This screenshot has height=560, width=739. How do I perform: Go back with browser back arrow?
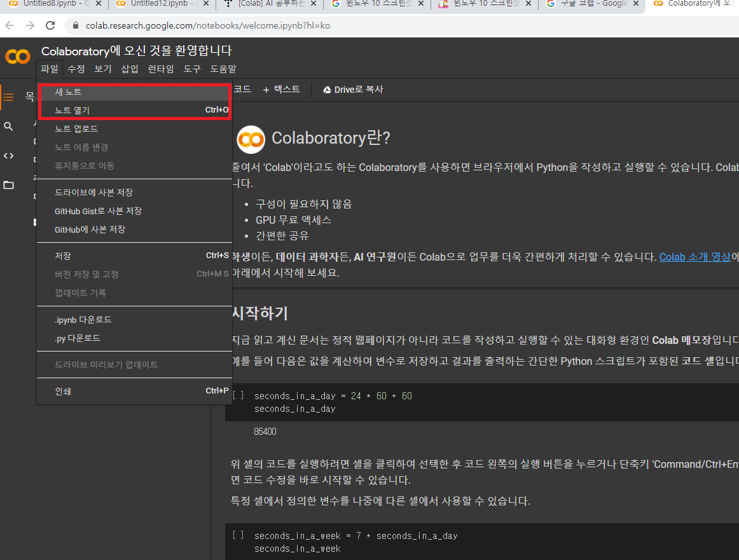tap(10, 25)
